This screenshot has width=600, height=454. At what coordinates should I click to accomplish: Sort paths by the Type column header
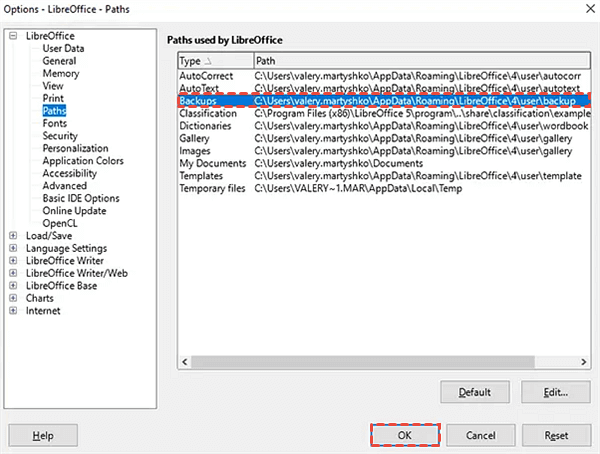pos(216,61)
